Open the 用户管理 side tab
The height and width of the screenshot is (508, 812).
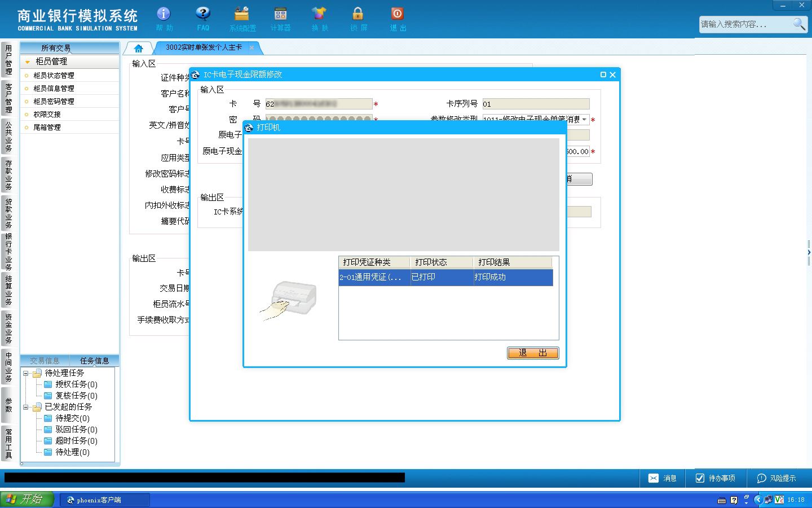click(x=8, y=60)
